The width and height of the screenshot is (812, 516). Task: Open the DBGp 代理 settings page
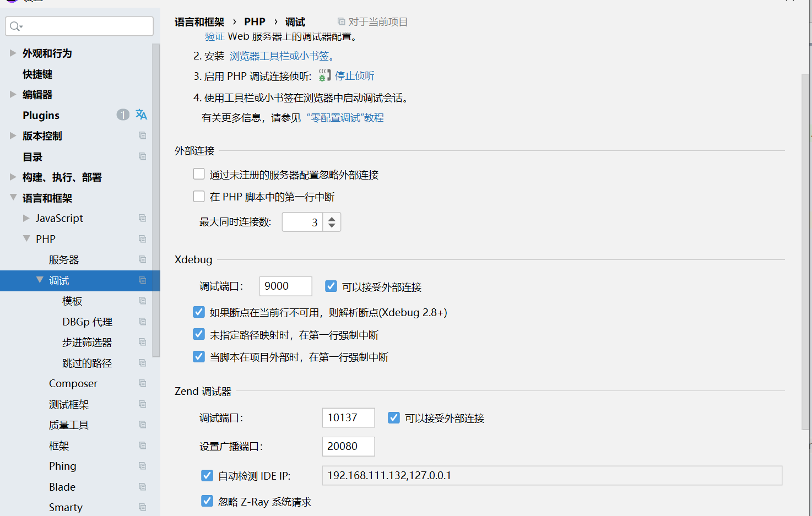tap(87, 322)
